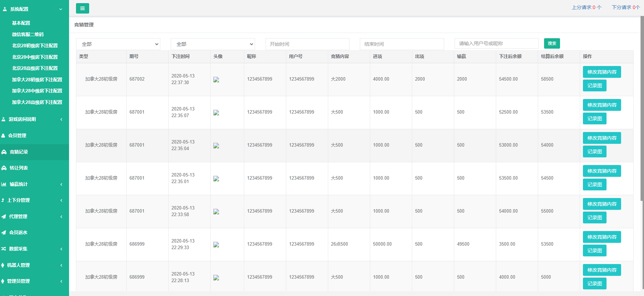Viewport: 644px width, 296px height.
Task: Open the 下分请求 link
Action: pyautogui.click(x=626, y=7)
